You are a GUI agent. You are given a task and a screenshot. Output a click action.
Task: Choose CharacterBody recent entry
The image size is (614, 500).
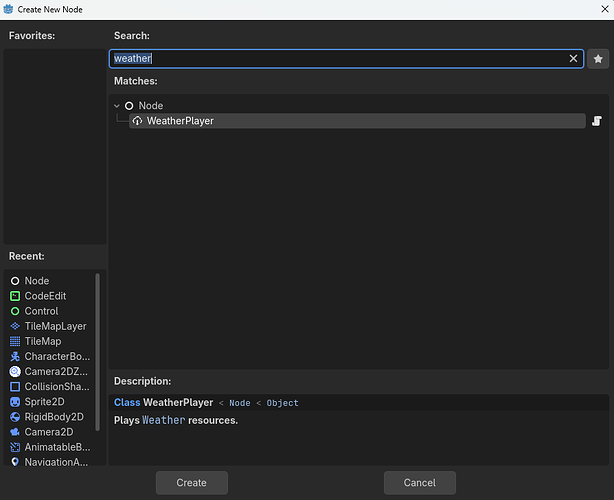coord(57,356)
